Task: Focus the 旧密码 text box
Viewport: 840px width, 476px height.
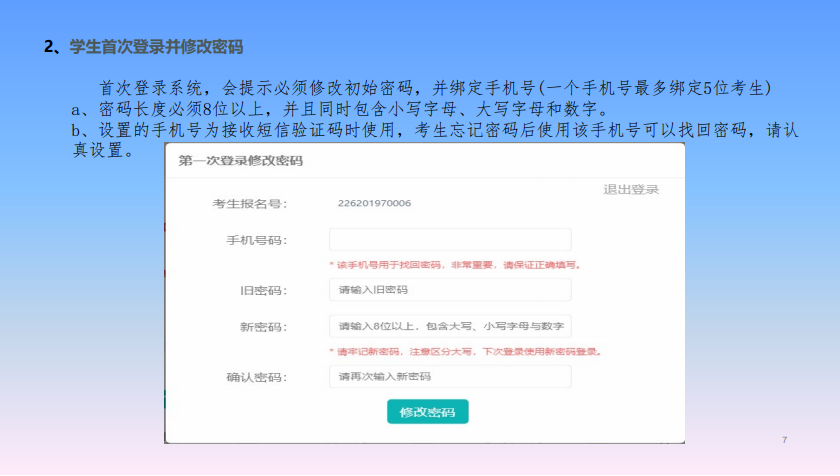Action: (x=450, y=290)
